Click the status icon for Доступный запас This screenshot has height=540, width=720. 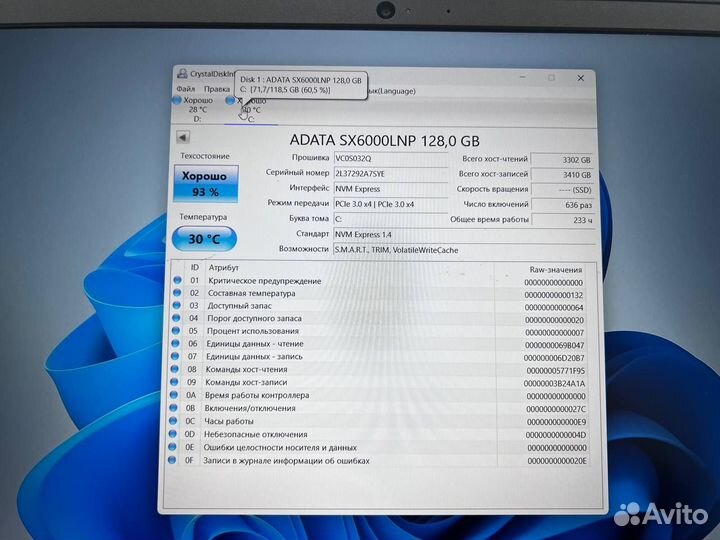pyautogui.click(x=177, y=305)
